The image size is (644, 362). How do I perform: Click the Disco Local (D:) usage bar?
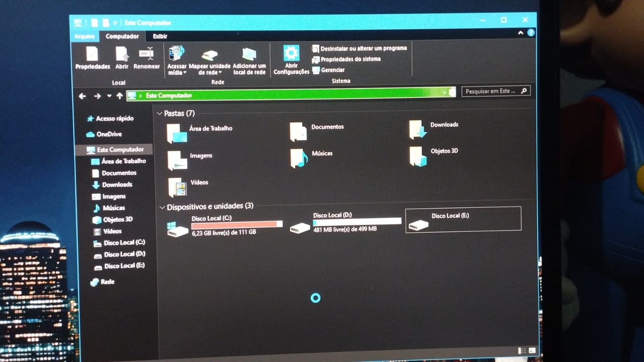pyautogui.click(x=357, y=221)
